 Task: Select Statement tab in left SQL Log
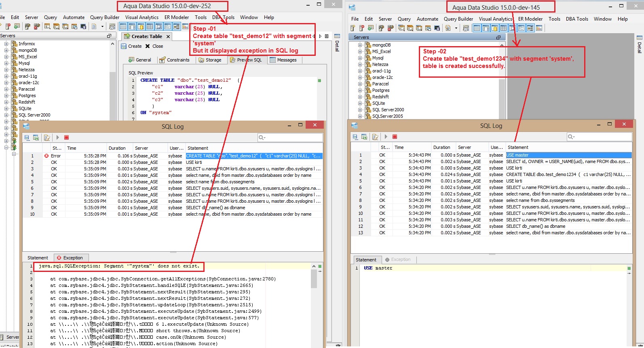[38, 258]
